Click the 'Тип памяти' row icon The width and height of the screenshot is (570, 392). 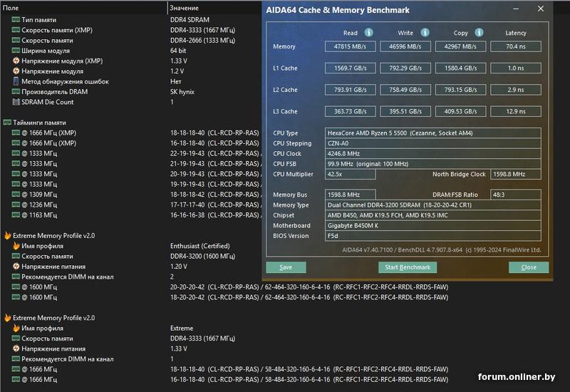[16, 20]
